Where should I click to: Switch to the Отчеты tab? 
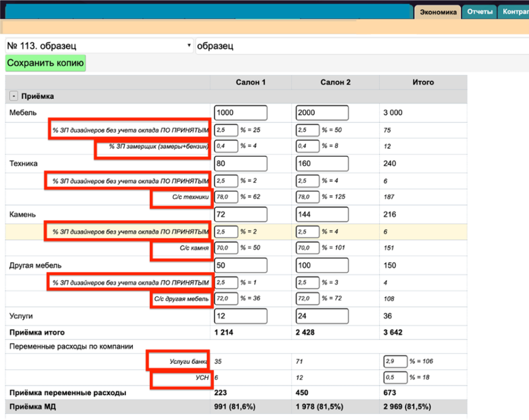pyautogui.click(x=479, y=12)
